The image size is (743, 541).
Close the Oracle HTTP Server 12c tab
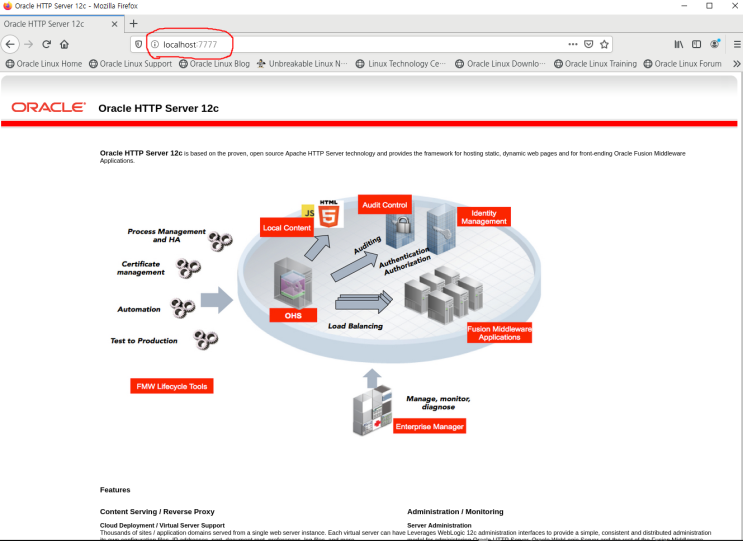click(x=115, y=24)
